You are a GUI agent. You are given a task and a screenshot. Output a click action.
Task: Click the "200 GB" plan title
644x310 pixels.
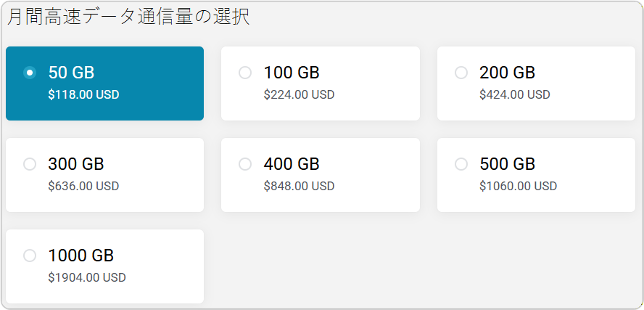[507, 73]
